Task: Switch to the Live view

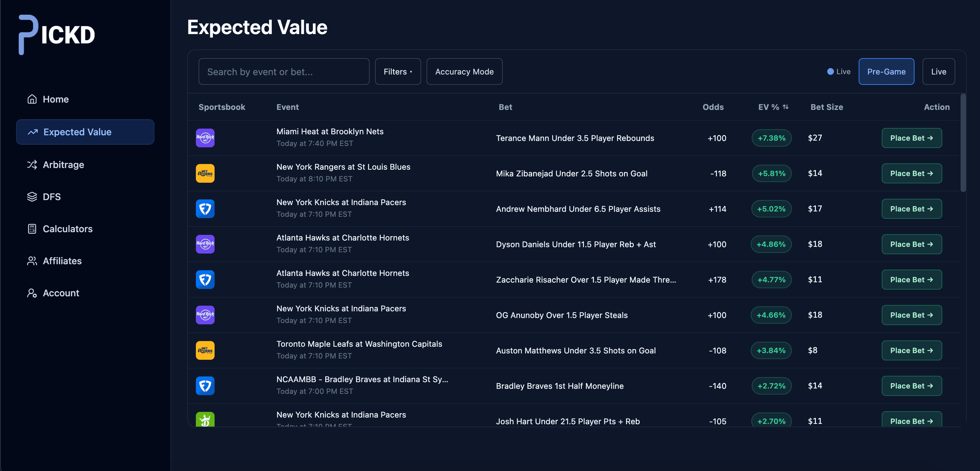Action: 939,71
